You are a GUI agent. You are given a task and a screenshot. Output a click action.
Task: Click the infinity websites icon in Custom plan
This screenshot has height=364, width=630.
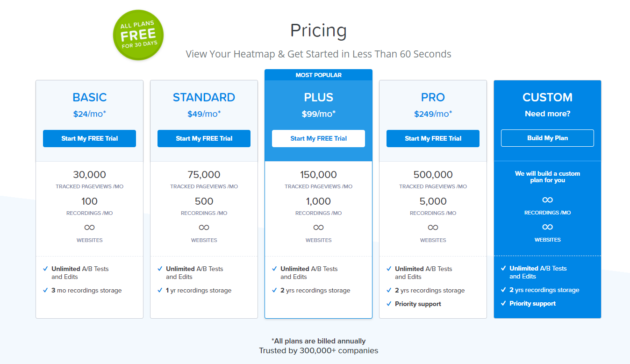(547, 227)
